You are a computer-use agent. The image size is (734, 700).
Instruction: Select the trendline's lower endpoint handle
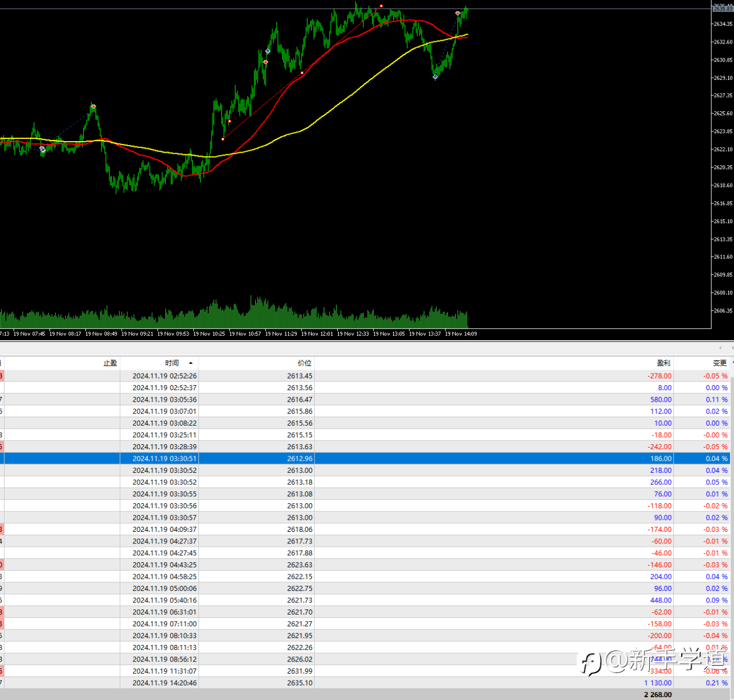pyautogui.click(x=223, y=139)
